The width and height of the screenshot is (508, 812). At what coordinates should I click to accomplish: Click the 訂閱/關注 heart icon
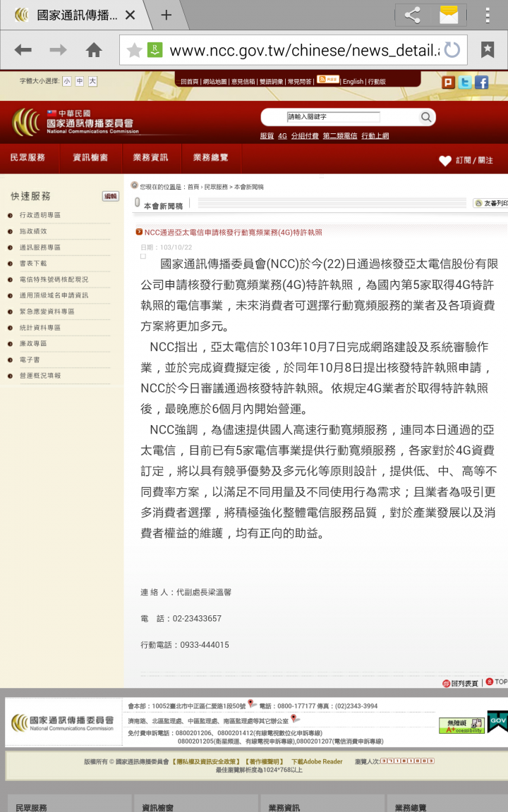point(445,161)
